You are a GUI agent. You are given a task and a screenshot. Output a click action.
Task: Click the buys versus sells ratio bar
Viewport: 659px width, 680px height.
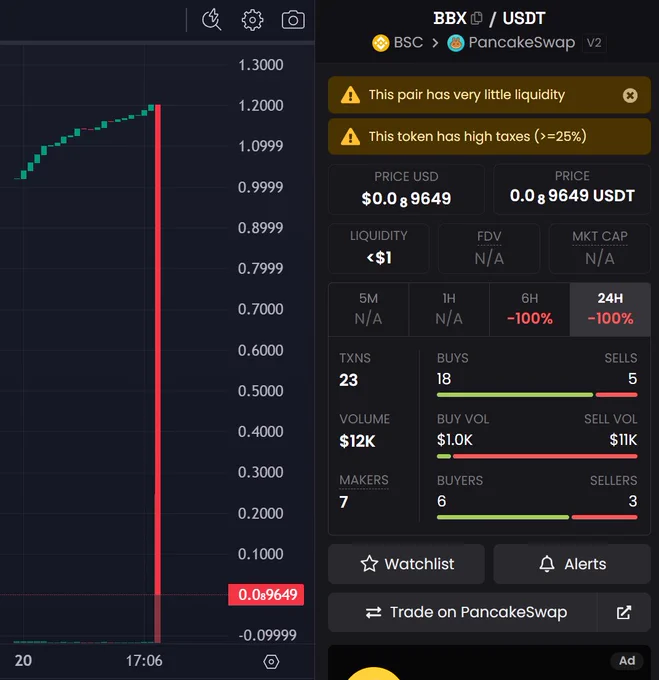tap(537, 395)
